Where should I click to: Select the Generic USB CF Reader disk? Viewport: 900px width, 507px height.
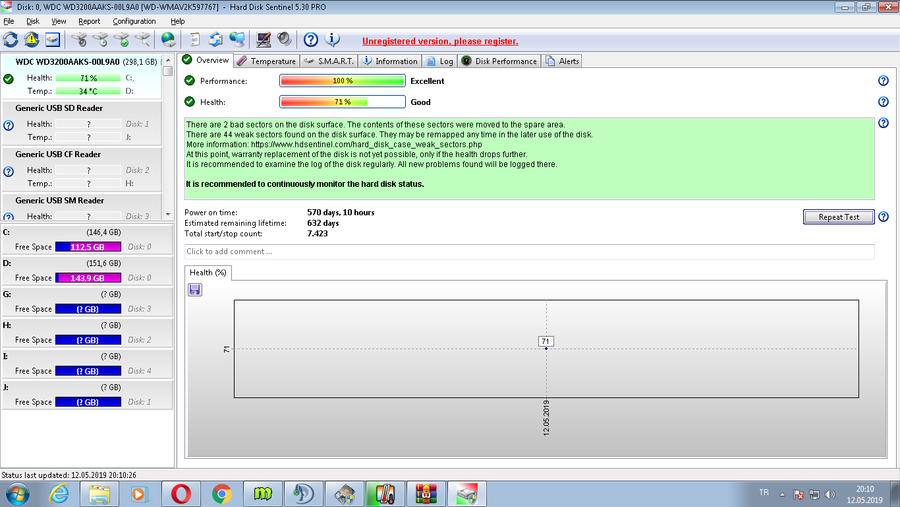(x=82, y=169)
